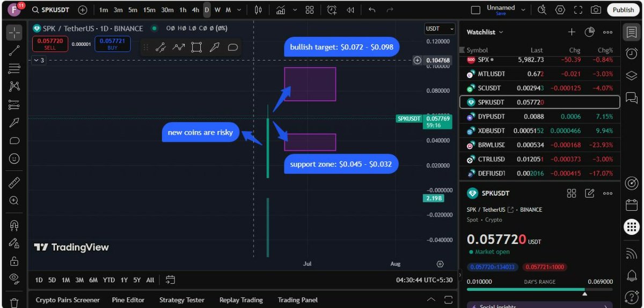This screenshot has height=308, width=644.
Task: Open the indicators menu
Action: point(280,10)
